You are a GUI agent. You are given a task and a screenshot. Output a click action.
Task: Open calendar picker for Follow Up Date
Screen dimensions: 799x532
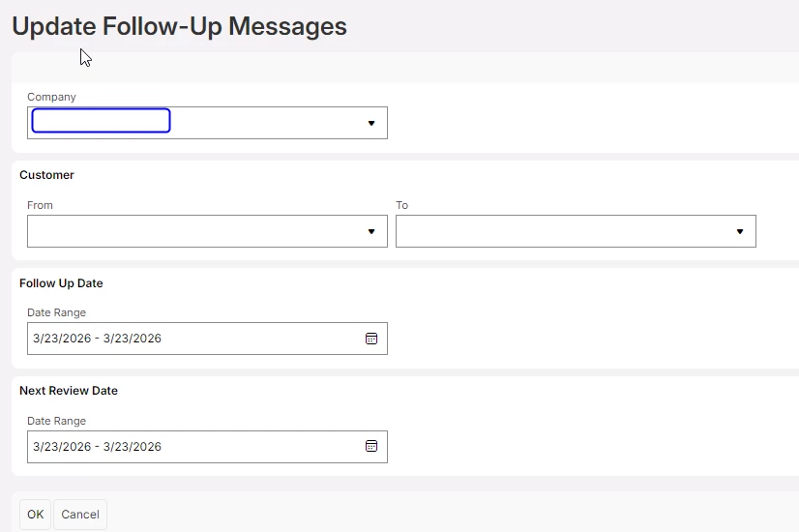coord(370,339)
